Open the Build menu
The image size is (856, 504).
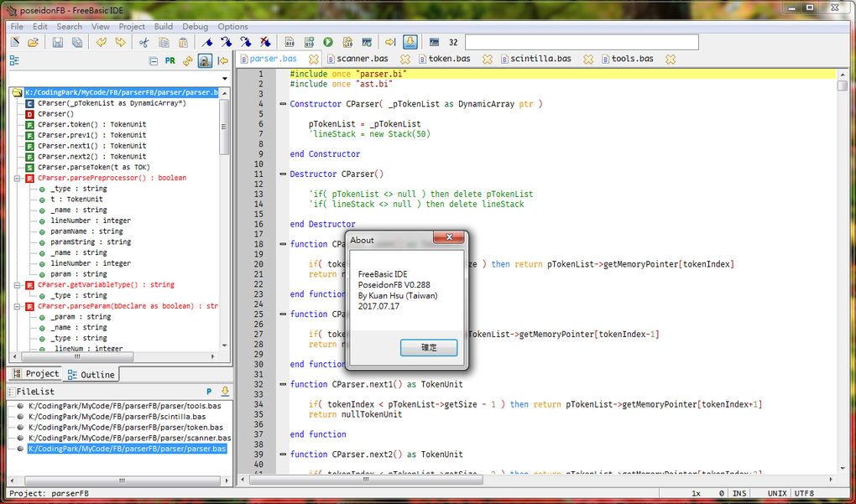164,27
